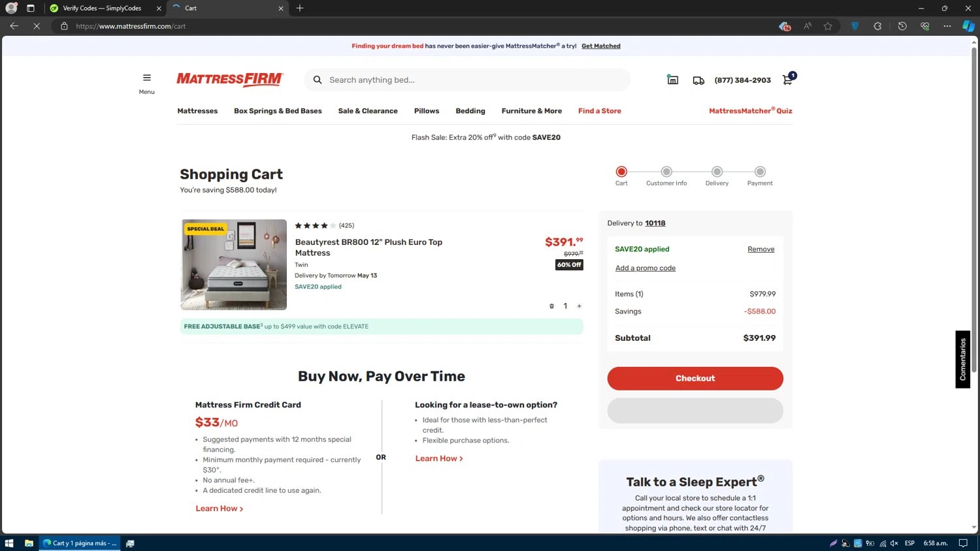Open browser settings ellipsis menu
Screen dimensions: 980x551
tap(947, 26)
